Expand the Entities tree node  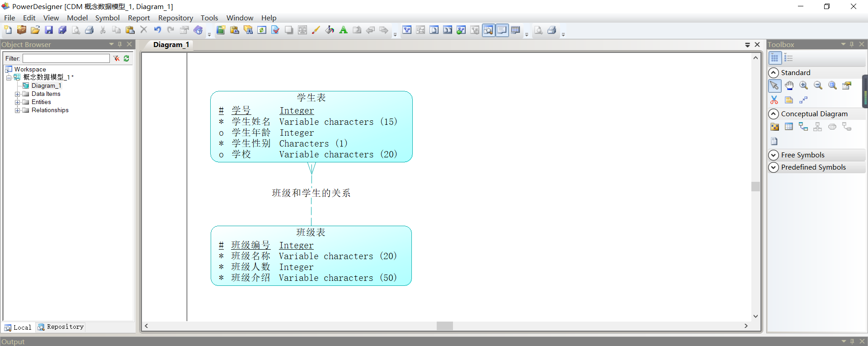tap(17, 102)
